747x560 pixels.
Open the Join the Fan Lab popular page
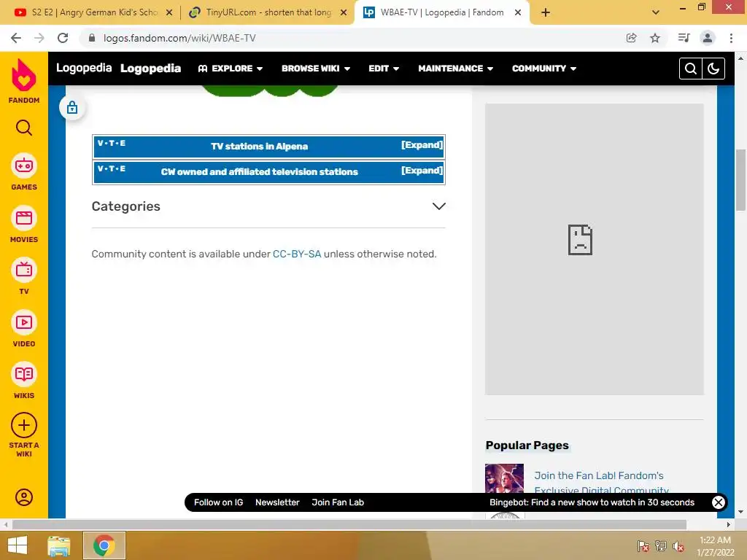[x=601, y=482]
